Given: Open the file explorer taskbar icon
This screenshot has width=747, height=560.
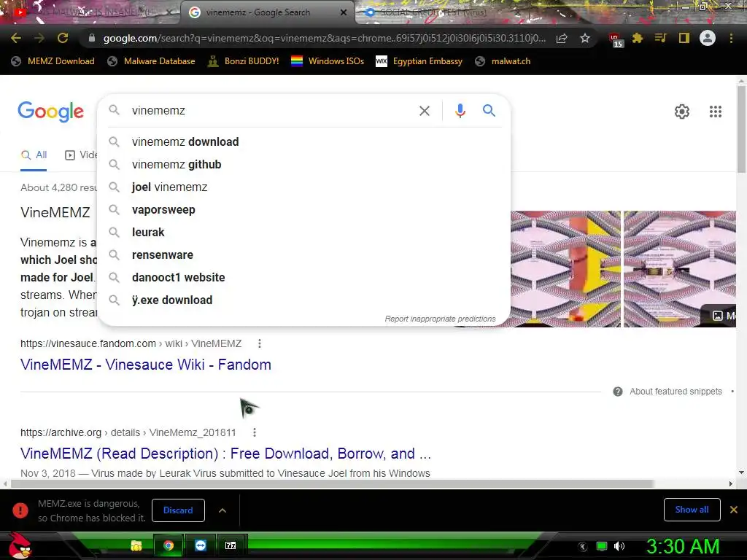Looking at the screenshot, I should click(136, 545).
